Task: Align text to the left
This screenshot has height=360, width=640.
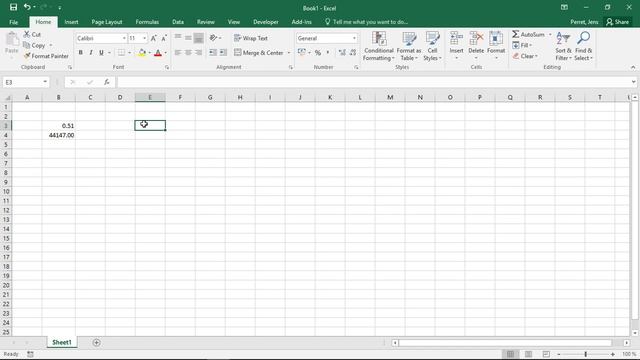Action: 178,53
